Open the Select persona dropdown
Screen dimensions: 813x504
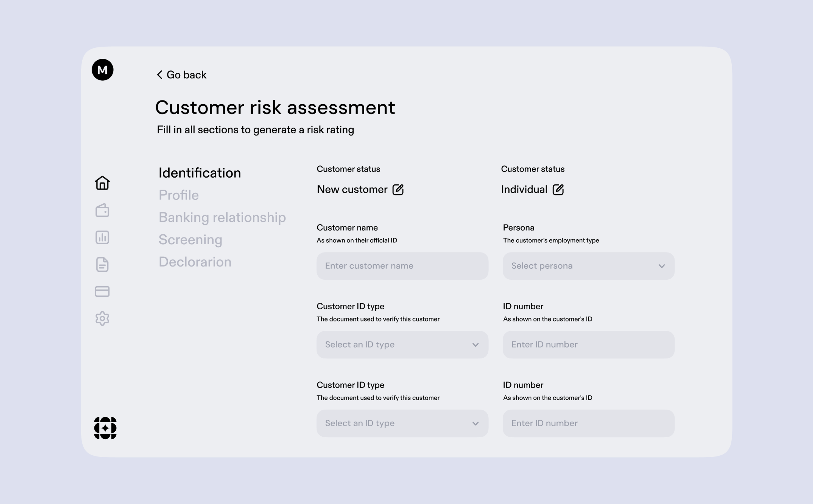point(589,266)
